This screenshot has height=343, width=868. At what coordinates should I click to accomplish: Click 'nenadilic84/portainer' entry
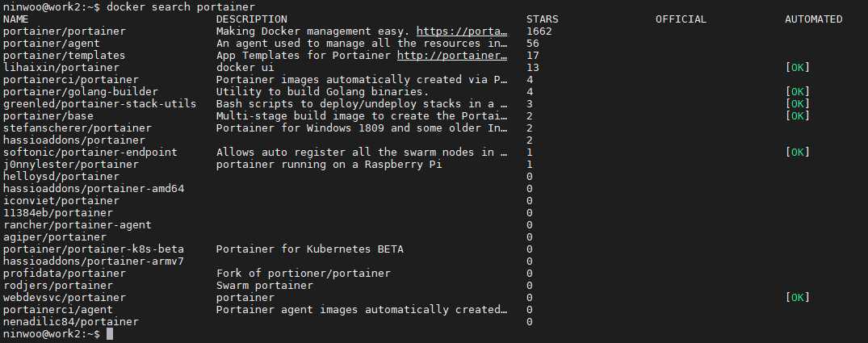pos(71,322)
